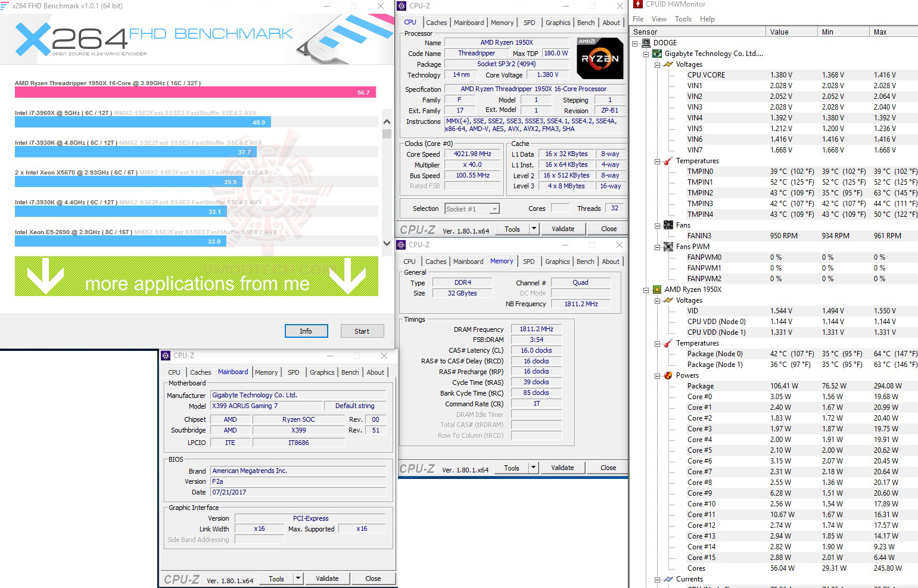The height and width of the screenshot is (588, 918).
Task: Open the Help menu in HWMonitor
Action: tap(707, 19)
